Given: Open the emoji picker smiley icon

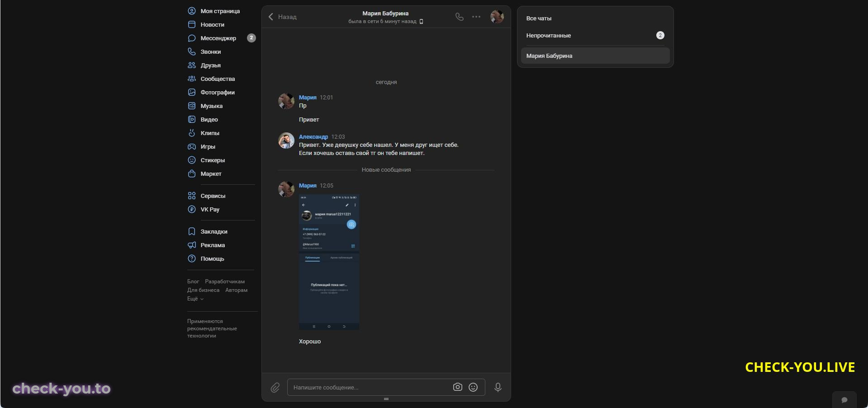Looking at the screenshot, I should coord(473,387).
